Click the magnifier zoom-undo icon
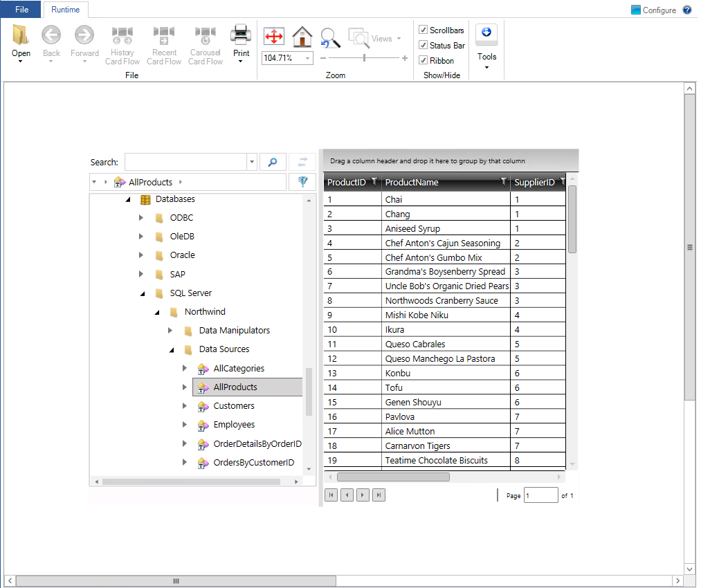Image resolution: width=719 pixels, height=588 pixels. coord(330,37)
